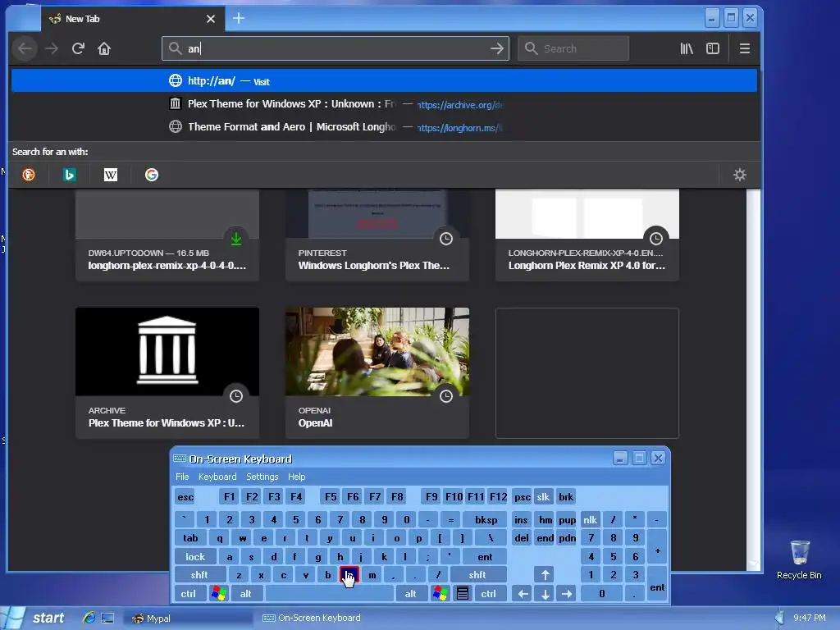Click the spacebar on On-Screen Keyboard
This screenshot has width=840, height=630.
pos(330,594)
